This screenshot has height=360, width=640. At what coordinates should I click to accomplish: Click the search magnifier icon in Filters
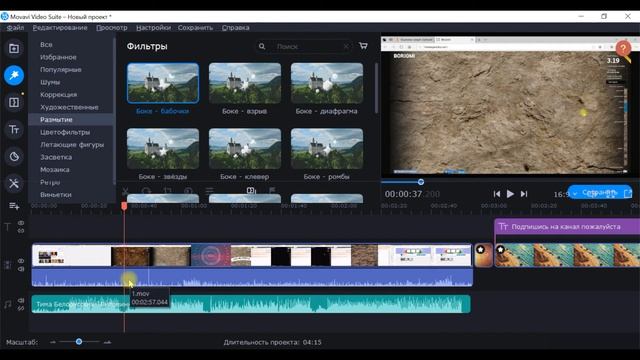tap(262, 47)
